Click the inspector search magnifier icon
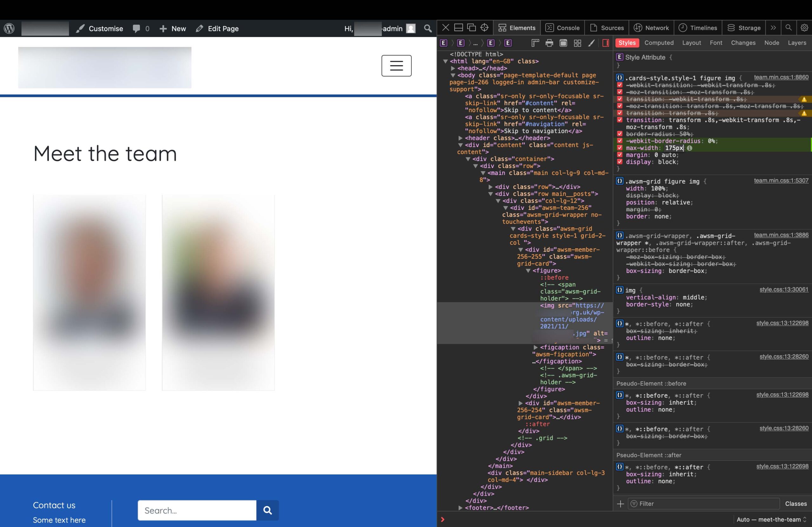The width and height of the screenshot is (812, 527). point(789,28)
